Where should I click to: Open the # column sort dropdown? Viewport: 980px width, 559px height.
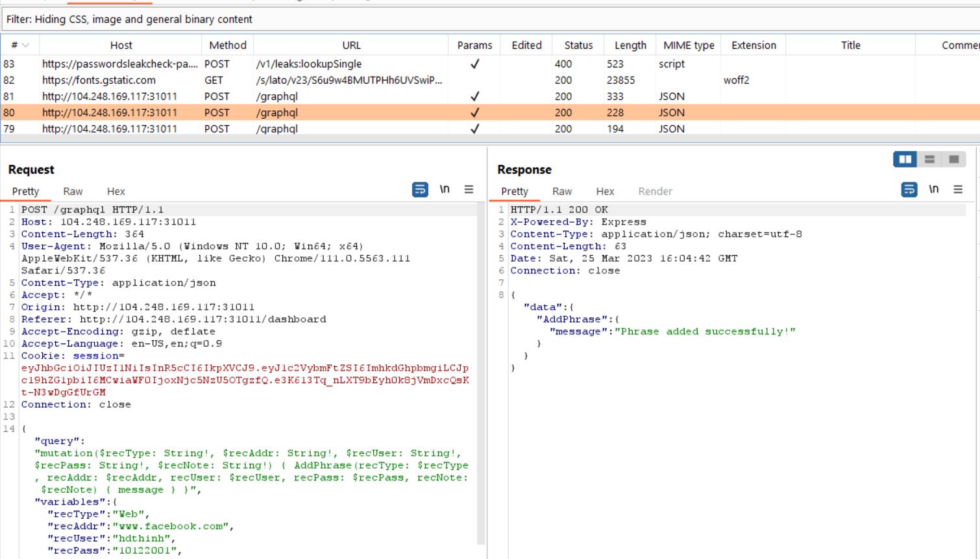[25, 45]
